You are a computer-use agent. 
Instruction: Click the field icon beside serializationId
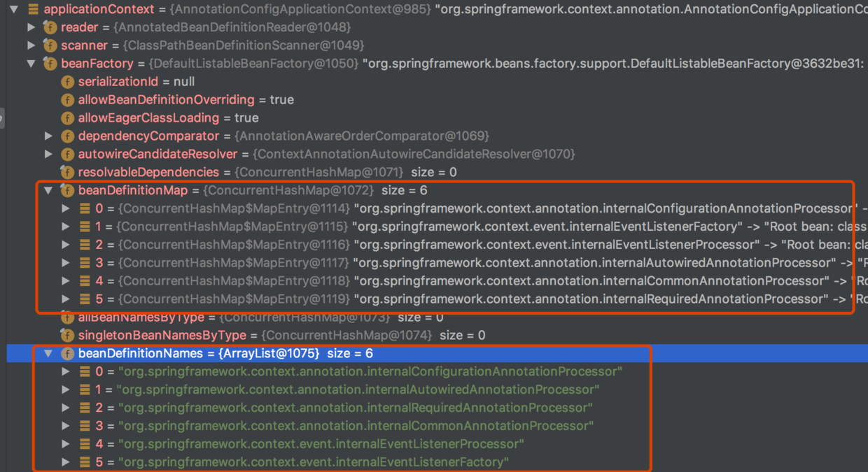(67, 82)
